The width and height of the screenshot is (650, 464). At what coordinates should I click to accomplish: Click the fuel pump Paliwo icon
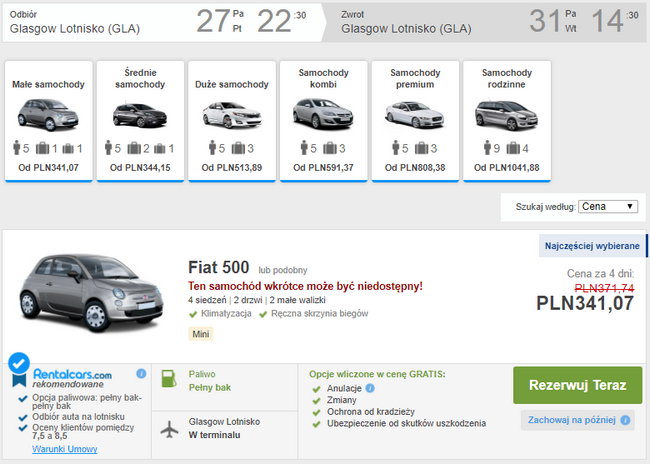pyautogui.click(x=169, y=379)
